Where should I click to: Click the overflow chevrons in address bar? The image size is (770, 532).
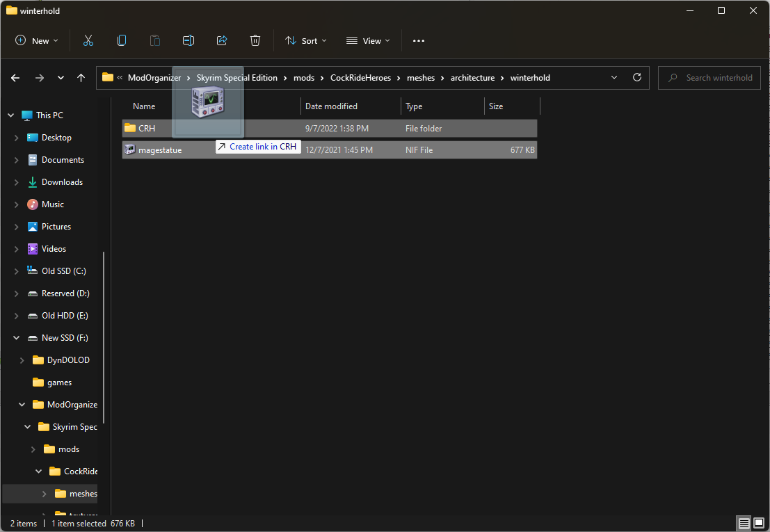tap(120, 78)
